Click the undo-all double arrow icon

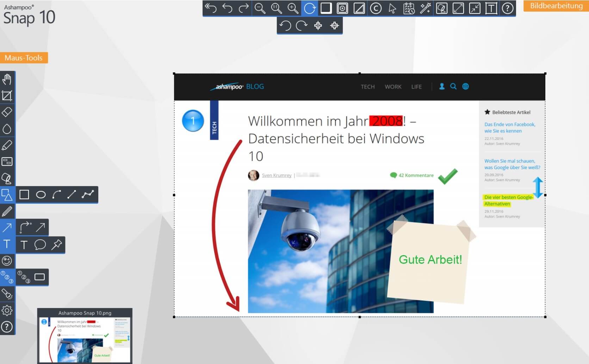pyautogui.click(x=211, y=8)
